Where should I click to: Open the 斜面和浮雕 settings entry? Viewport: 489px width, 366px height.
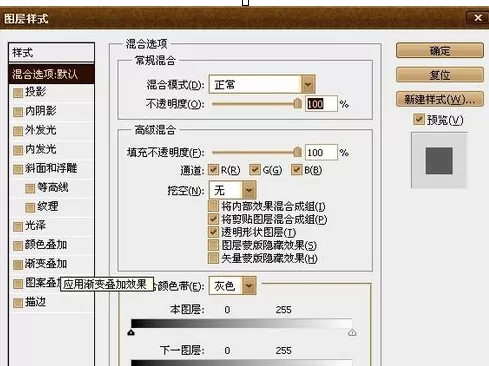[51, 168]
